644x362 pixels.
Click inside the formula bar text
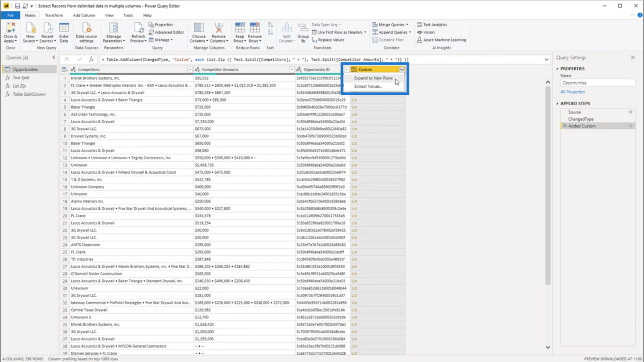click(x=320, y=59)
